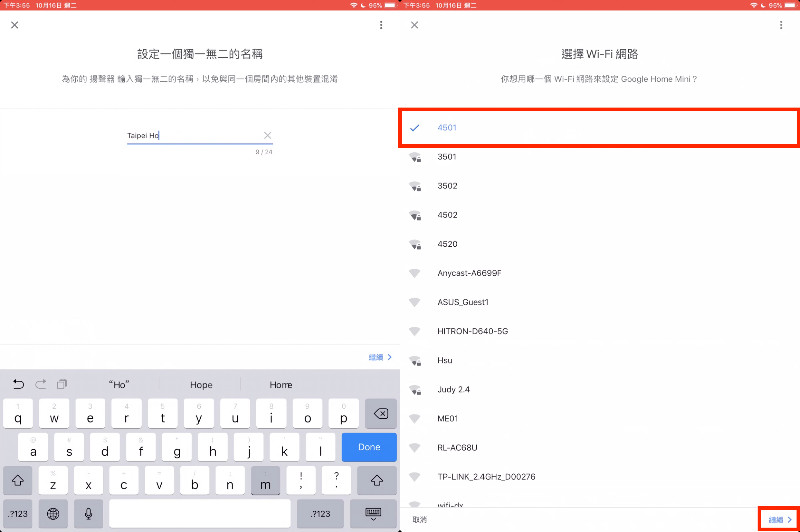
Task: Tap the right shift key
Action: point(377,480)
